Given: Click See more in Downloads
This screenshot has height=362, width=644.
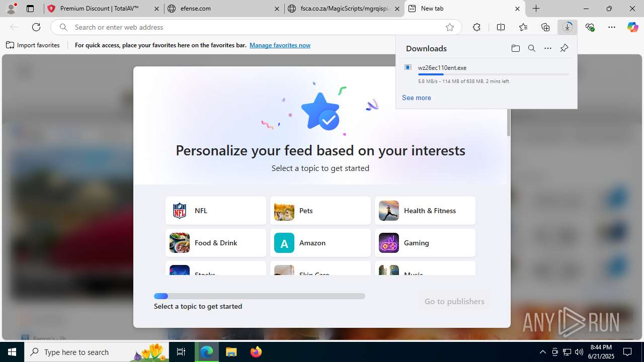Looking at the screenshot, I should pos(416,98).
